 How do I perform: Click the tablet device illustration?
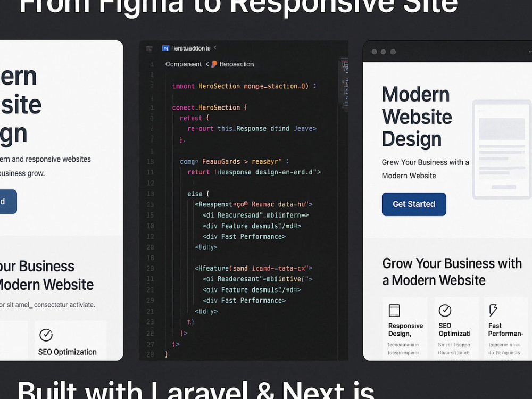pyautogui.click(x=502, y=149)
